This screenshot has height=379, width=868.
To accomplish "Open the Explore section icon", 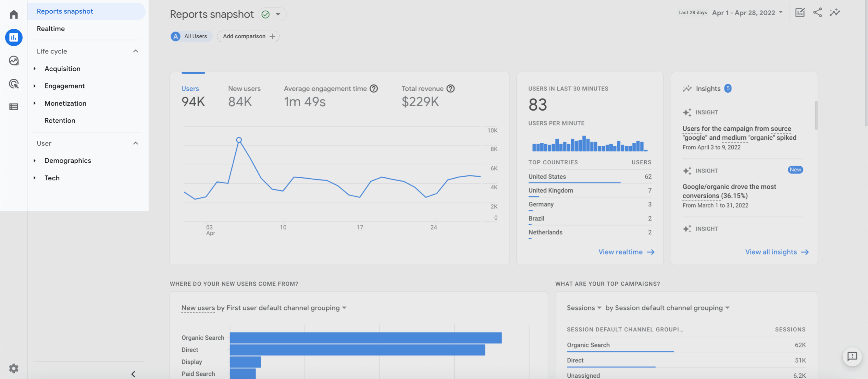I will 14,61.
